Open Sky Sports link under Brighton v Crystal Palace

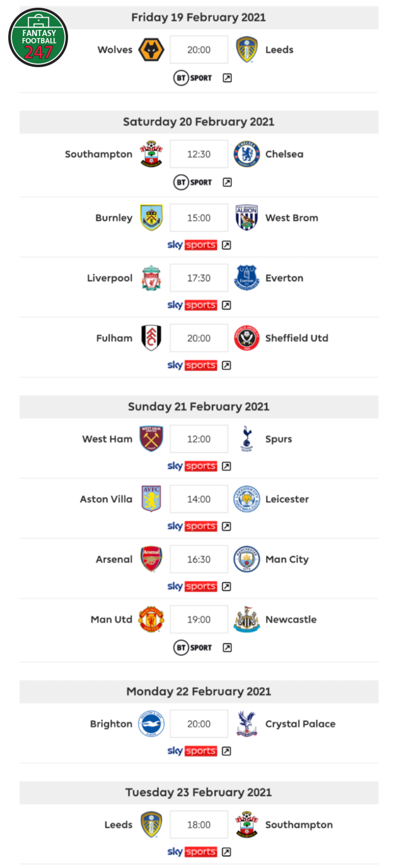pyautogui.click(x=192, y=751)
